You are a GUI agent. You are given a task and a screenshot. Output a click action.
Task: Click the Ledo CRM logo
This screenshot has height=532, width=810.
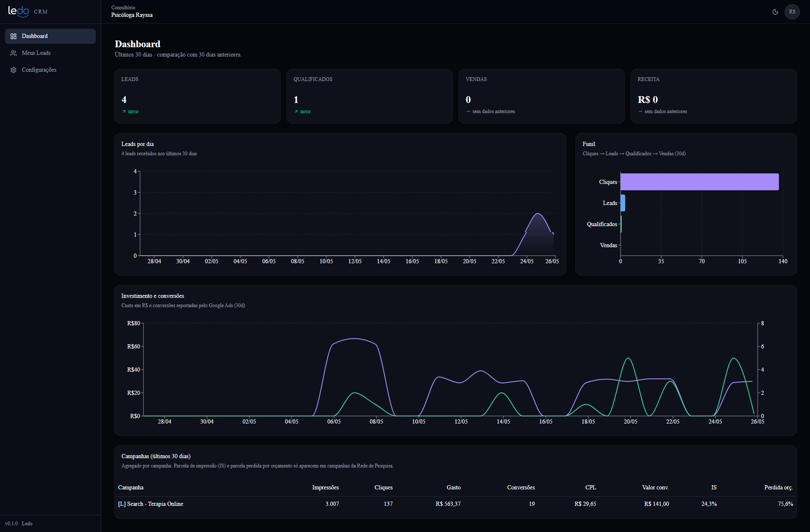tap(28, 11)
